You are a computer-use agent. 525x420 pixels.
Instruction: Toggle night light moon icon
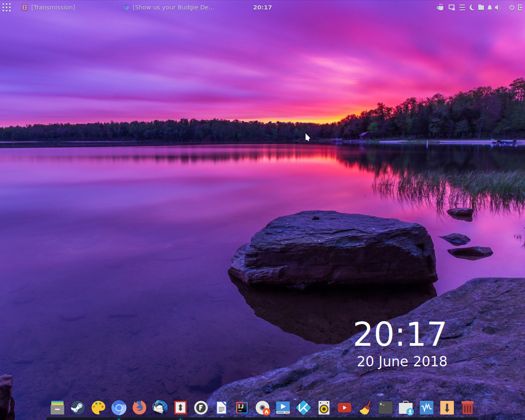click(x=472, y=7)
